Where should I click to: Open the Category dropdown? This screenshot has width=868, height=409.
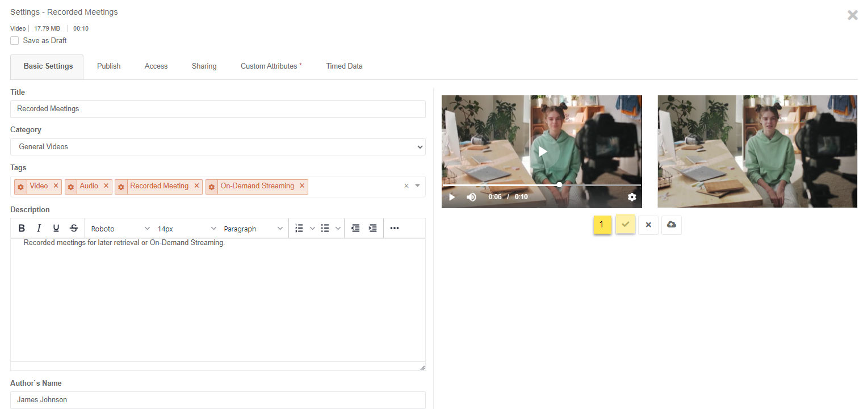coord(218,147)
